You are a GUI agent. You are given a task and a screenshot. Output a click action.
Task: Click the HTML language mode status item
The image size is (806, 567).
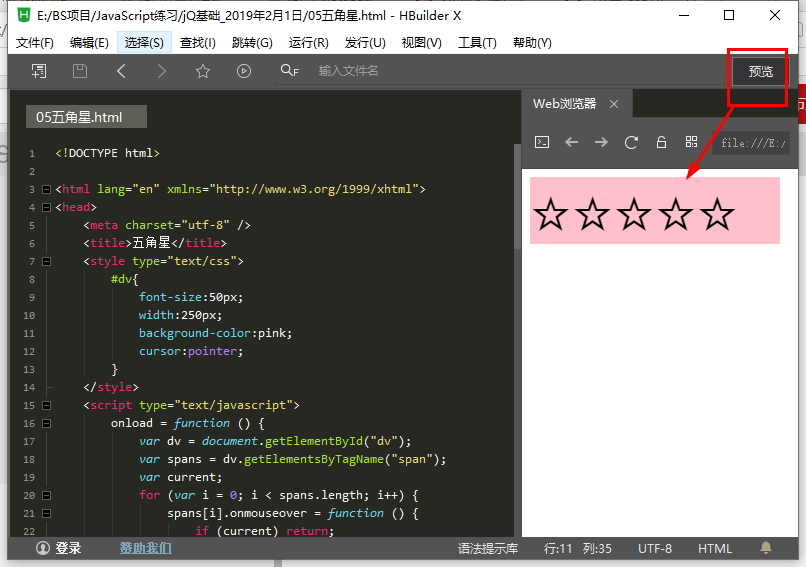(715, 548)
